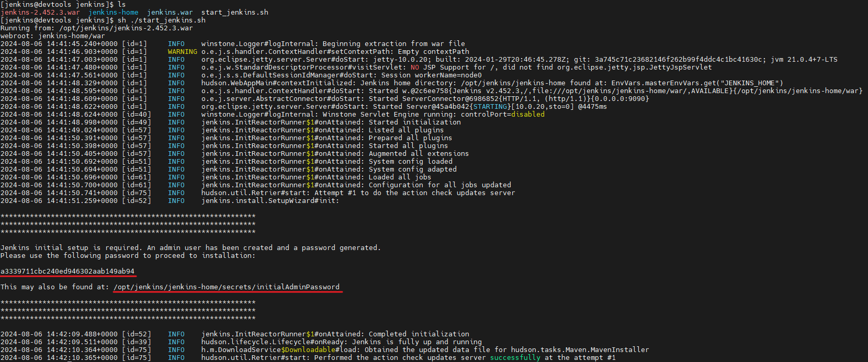
Task: Click 'Empty contextPath' warning message
Action: pyautogui.click(x=434, y=51)
